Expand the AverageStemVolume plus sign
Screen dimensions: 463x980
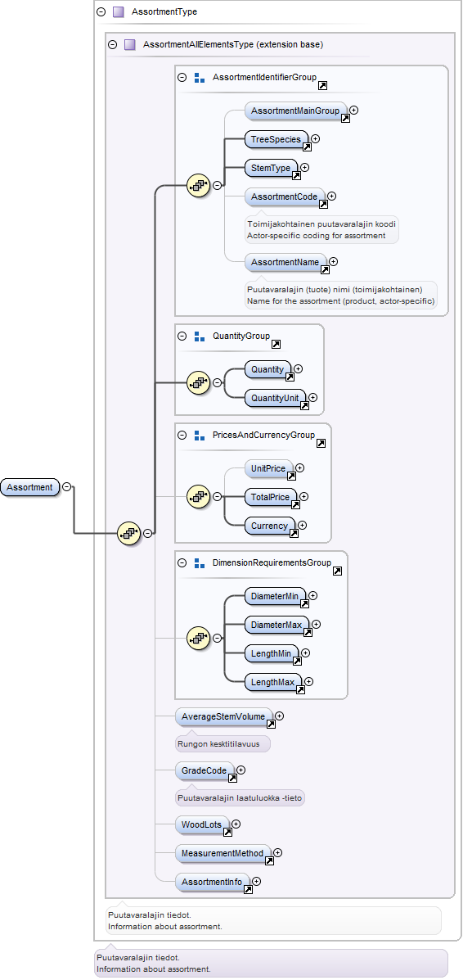279,716
